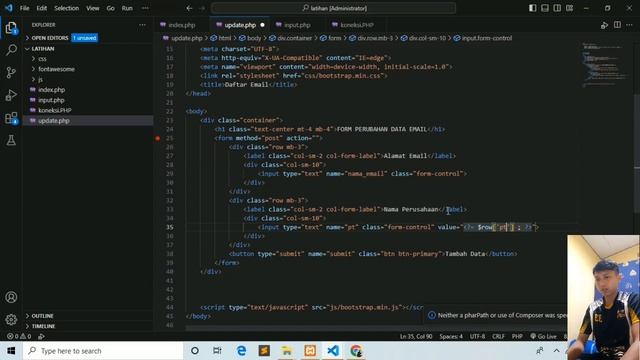Click the unsaved dot on update.php tab
This screenshot has height=360, width=640.
pos(262,25)
